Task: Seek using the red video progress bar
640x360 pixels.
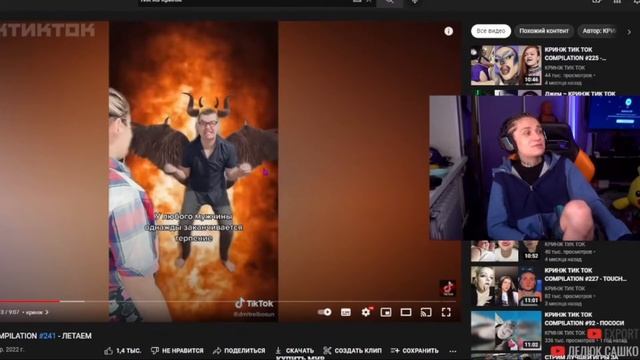Action: pyautogui.click(x=30, y=301)
